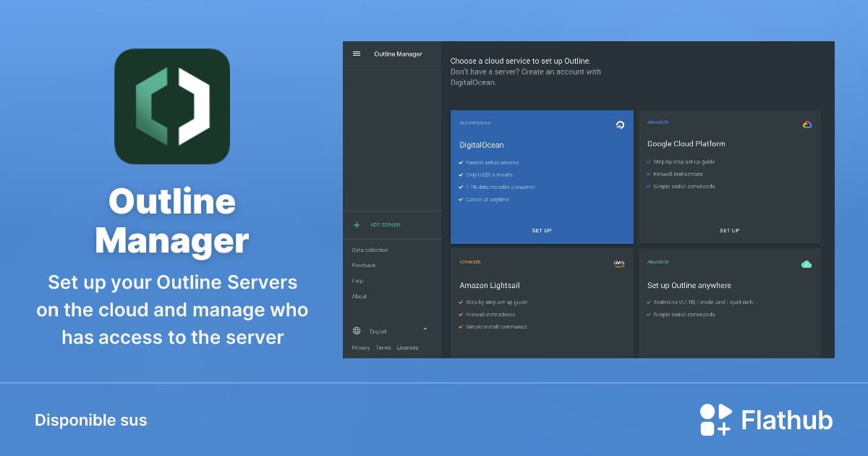This screenshot has width=868, height=456.
Task: Click the checkmark beside Cancel at anytime
Action: point(461,200)
